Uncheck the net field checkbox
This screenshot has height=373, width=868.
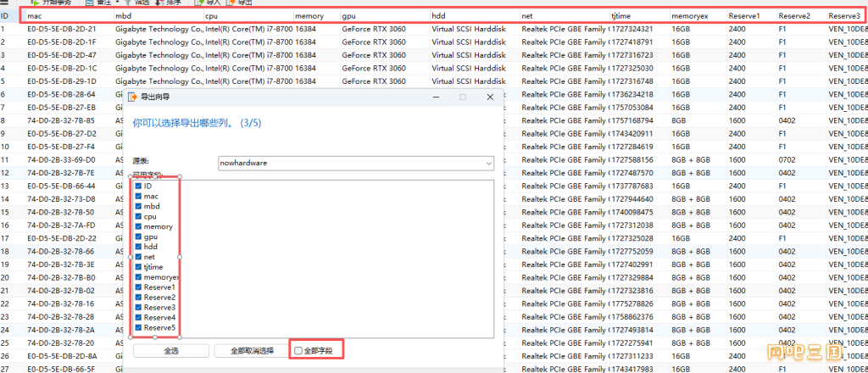(x=138, y=257)
